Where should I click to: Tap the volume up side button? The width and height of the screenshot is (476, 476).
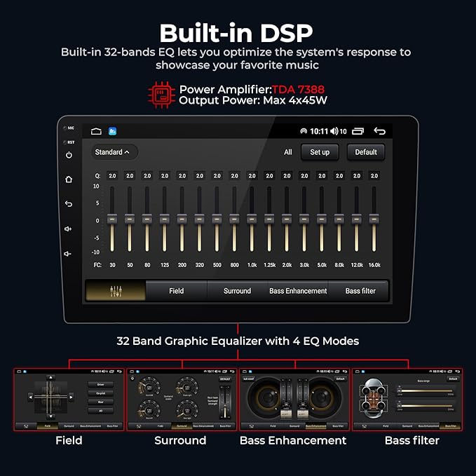click(x=69, y=229)
